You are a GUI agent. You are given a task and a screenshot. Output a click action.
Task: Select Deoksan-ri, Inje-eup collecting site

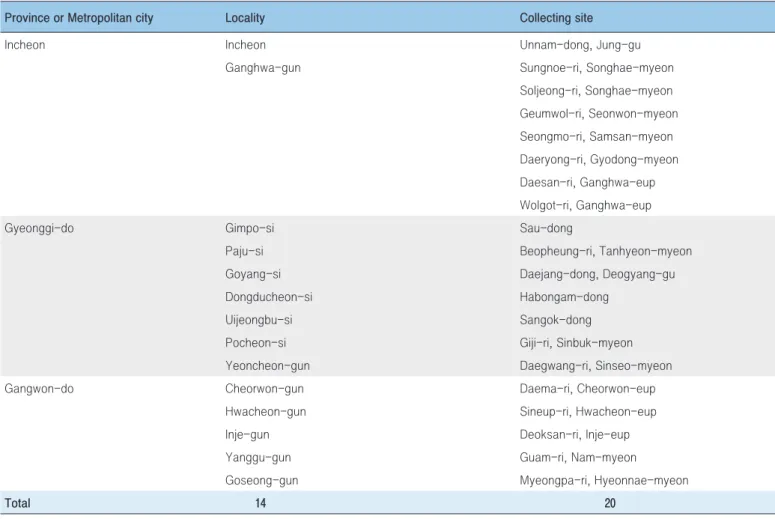575,434
